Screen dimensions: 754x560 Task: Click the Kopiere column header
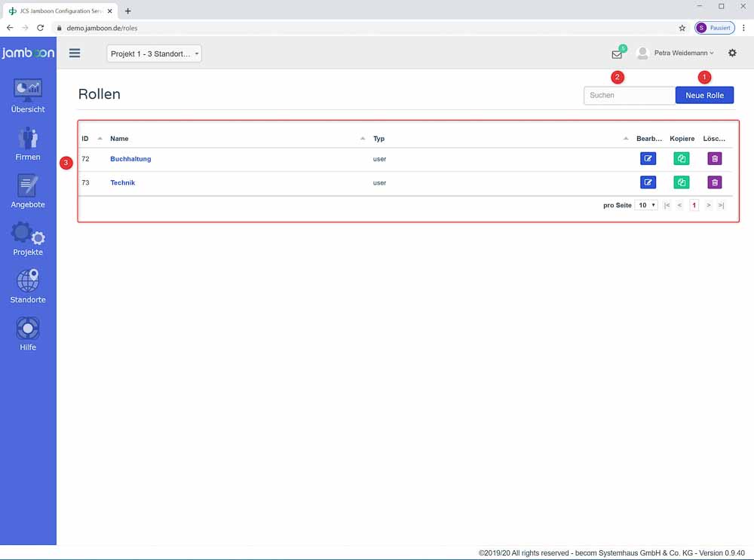682,139
